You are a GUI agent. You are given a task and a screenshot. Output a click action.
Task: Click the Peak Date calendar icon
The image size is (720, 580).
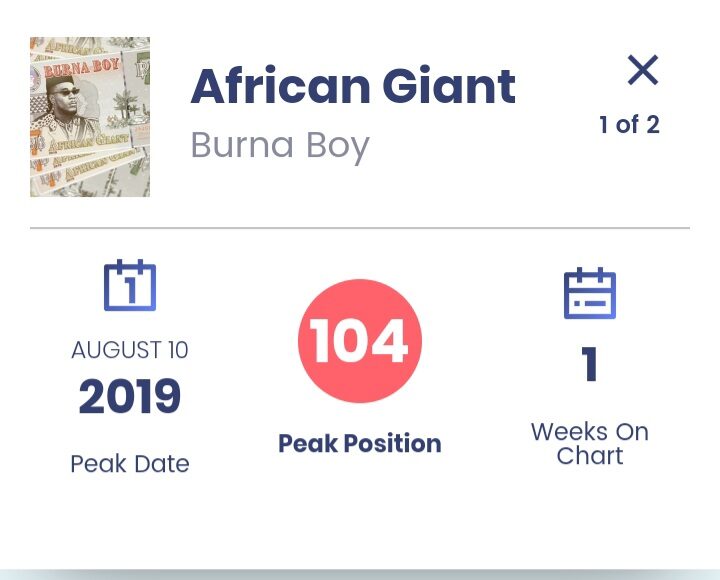[130, 285]
